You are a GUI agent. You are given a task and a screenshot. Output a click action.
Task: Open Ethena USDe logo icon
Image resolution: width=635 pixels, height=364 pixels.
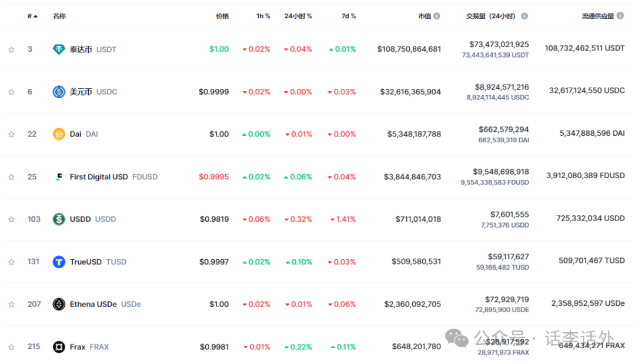pyautogui.click(x=59, y=304)
